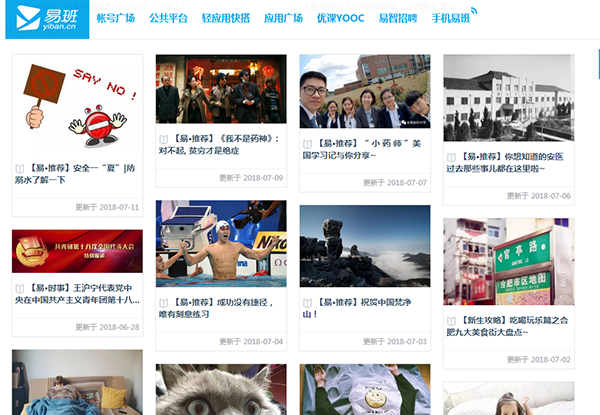Click book icon beside 新生攻略 article
Image resolution: width=600 pixels, height=415 pixels.
451,321
